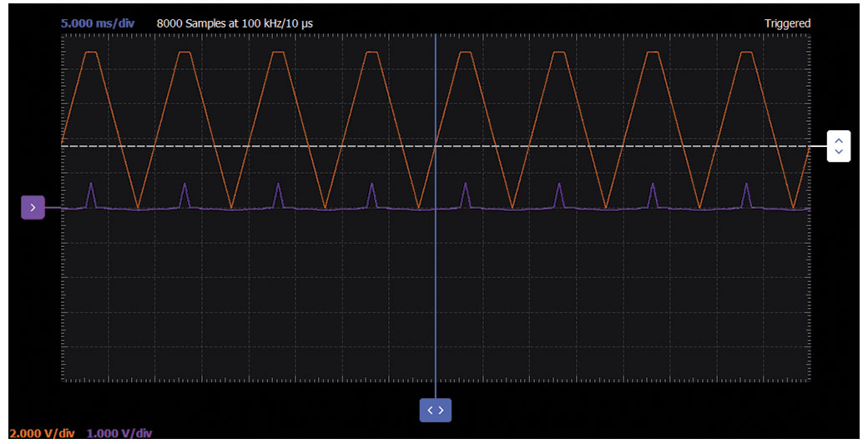Click the white dashed trigger level line
868x444 pixels.
(250, 146)
